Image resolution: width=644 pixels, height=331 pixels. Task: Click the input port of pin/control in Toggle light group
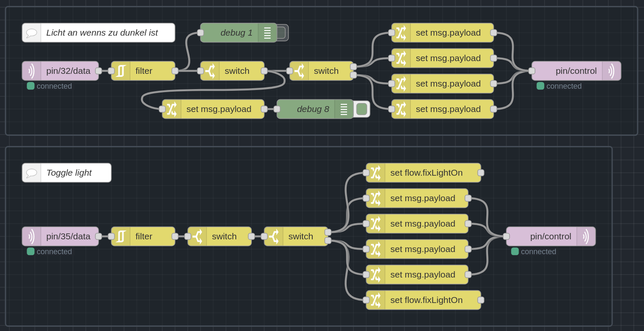point(506,236)
